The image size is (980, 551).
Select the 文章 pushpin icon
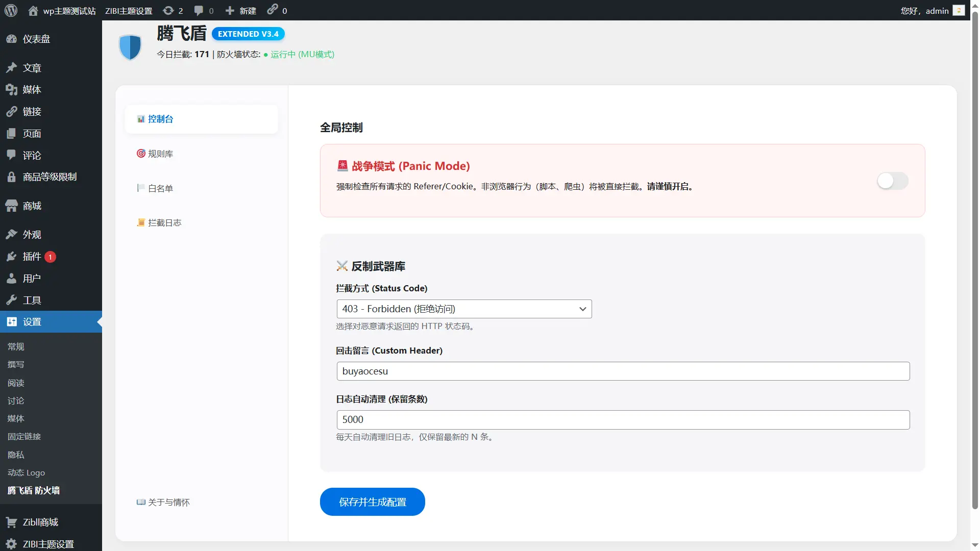(12, 67)
